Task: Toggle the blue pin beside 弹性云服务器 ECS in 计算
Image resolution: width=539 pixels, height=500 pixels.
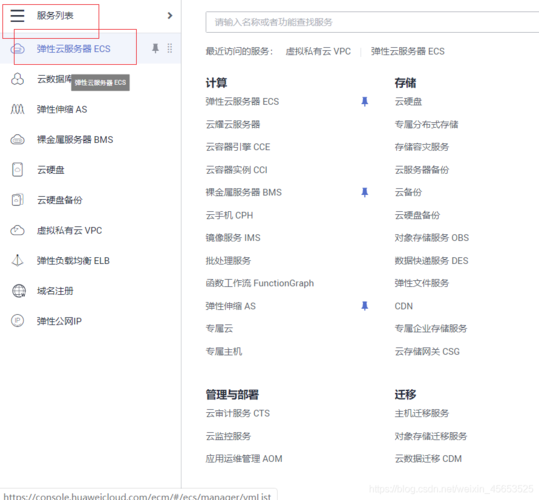Action: 365,102
